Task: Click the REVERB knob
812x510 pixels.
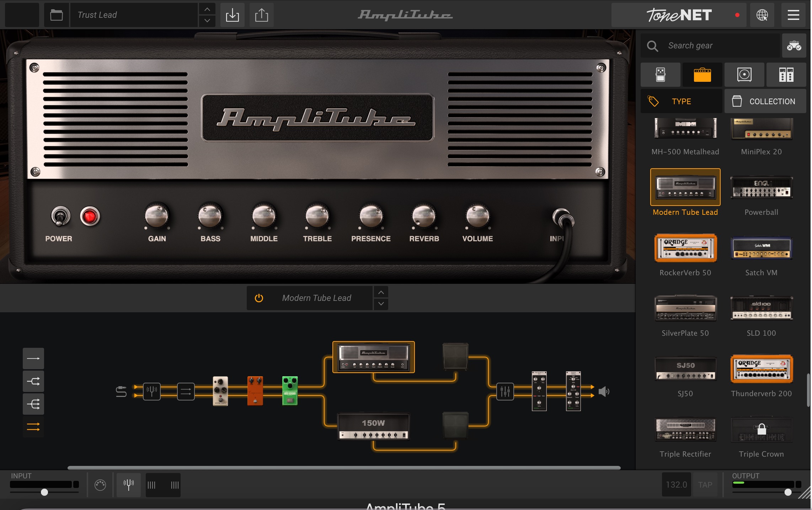Action: tap(424, 216)
